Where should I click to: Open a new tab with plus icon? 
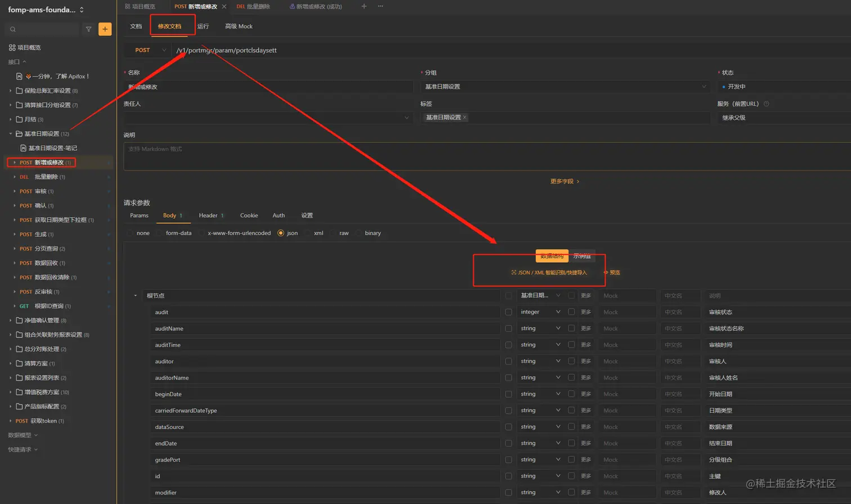point(364,6)
